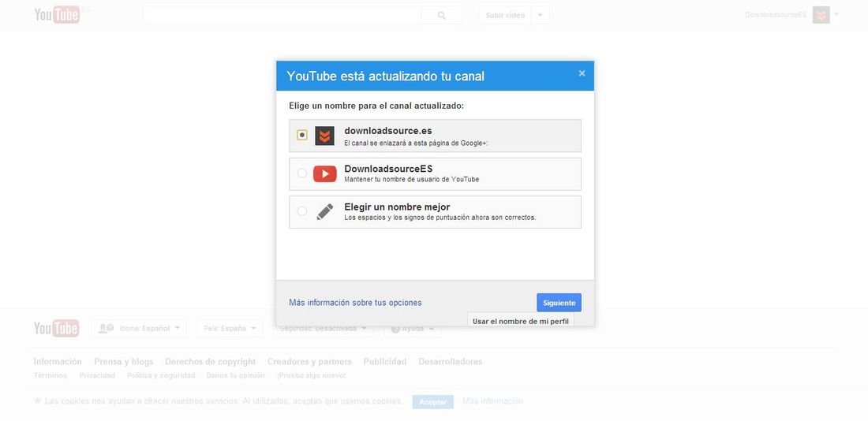Click the YouTube logo in the header
Viewport: 868px width, 421px height.
coord(57,15)
